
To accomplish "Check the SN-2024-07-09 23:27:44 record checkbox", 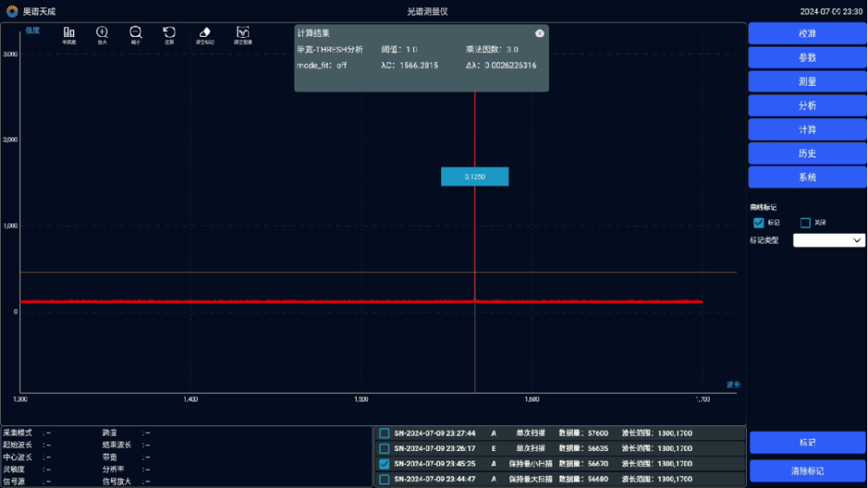I will tap(384, 433).
